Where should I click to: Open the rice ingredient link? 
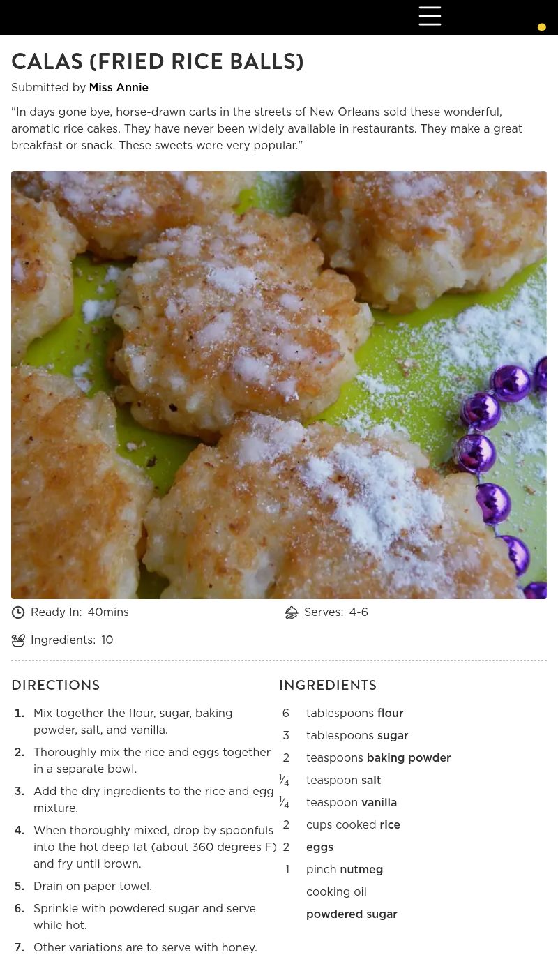390,824
